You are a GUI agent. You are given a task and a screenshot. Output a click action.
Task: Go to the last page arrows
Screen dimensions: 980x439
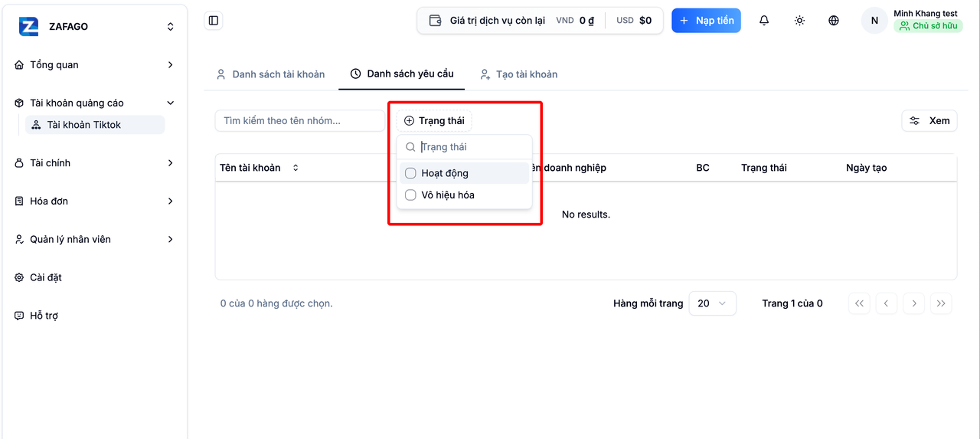941,303
